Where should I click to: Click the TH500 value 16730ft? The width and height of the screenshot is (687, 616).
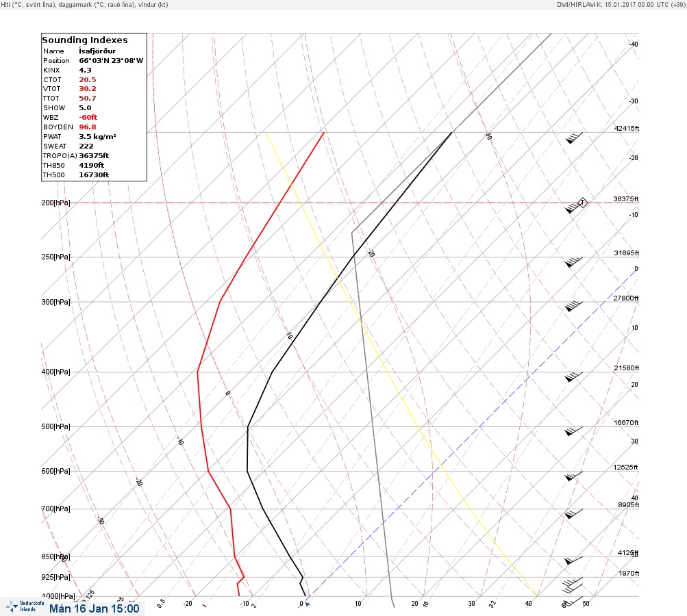(94, 175)
